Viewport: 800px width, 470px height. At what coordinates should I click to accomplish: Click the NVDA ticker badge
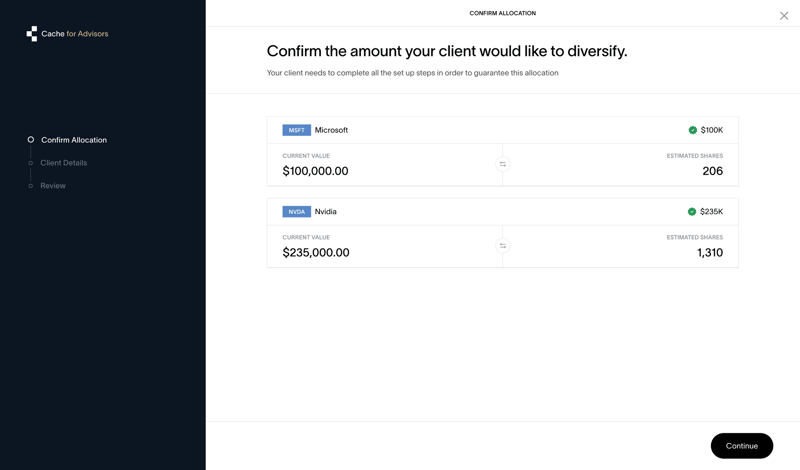[296, 212]
